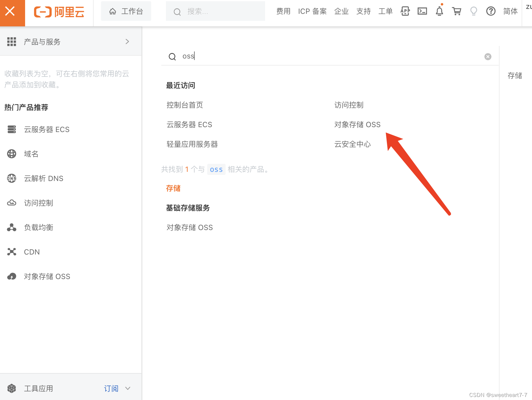Jump to 存储 in right index
Image resolution: width=532 pixels, height=400 pixels.
coord(515,76)
